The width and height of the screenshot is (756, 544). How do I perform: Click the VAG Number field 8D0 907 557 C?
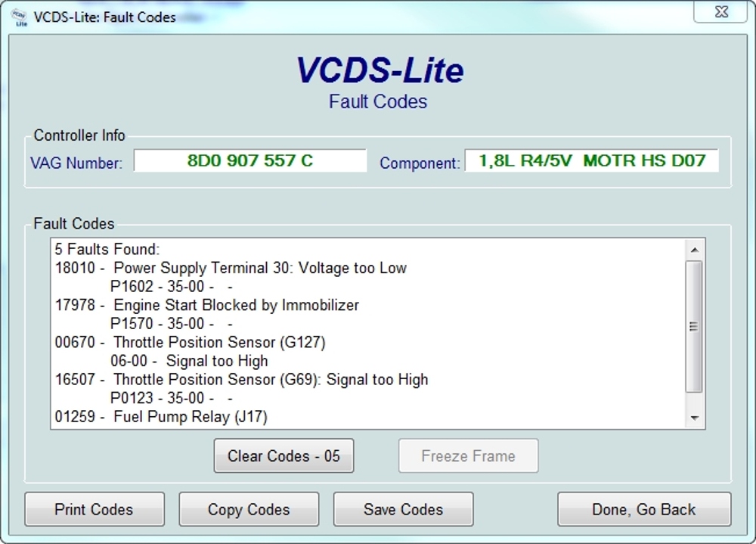[250, 160]
